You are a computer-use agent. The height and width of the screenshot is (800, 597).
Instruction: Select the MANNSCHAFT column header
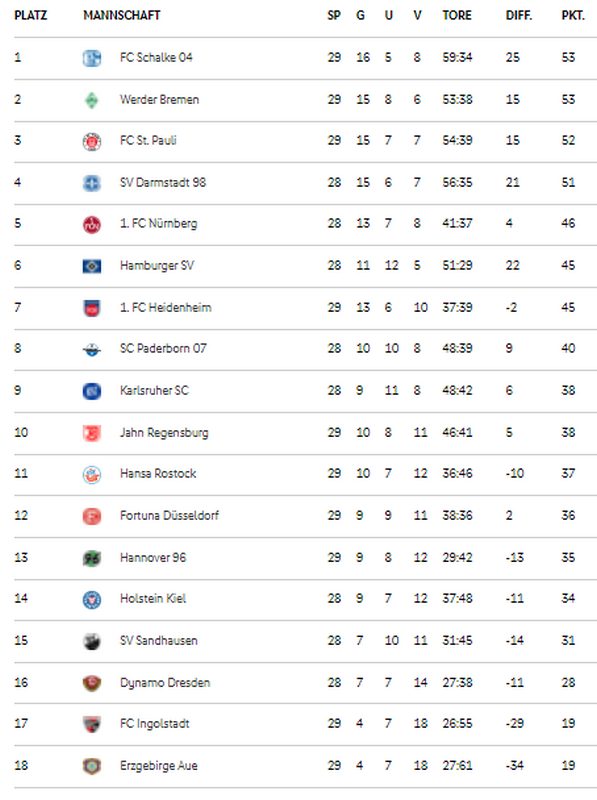pyautogui.click(x=122, y=15)
